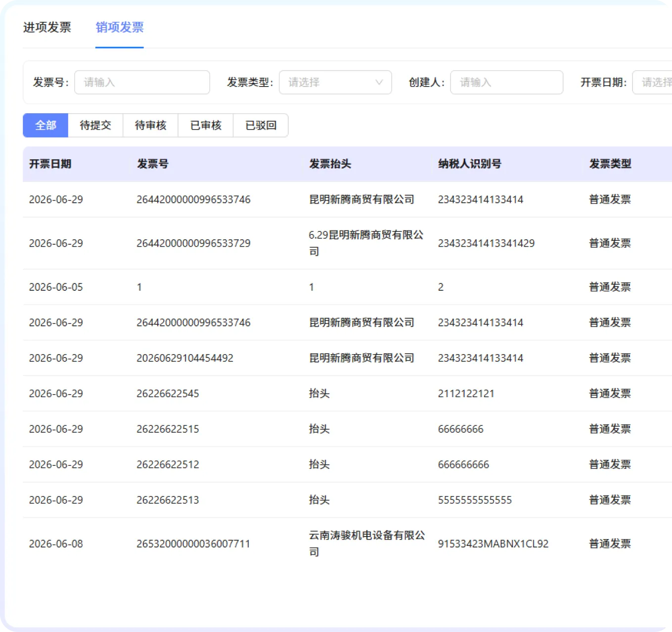Select title 6.29昆明新腾商贸有限公司

click(366, 243)
